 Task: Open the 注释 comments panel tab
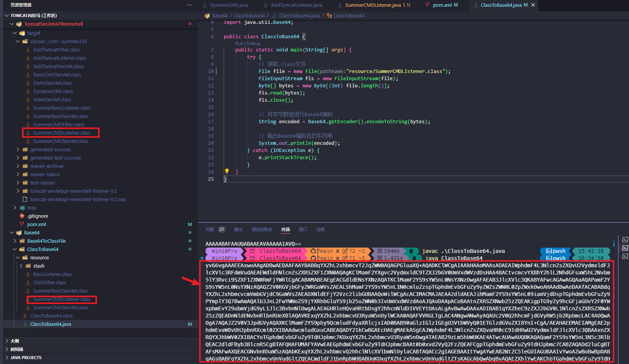321,229
